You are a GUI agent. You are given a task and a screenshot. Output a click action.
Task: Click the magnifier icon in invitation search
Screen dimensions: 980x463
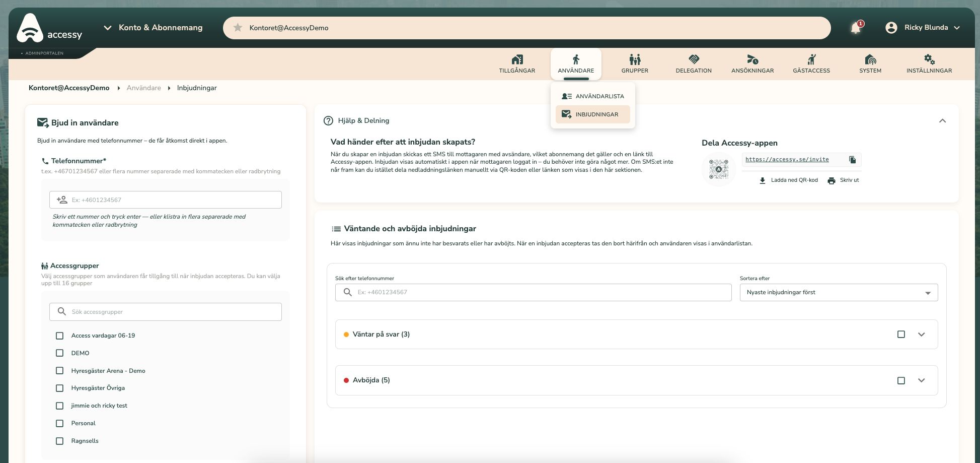347,292
